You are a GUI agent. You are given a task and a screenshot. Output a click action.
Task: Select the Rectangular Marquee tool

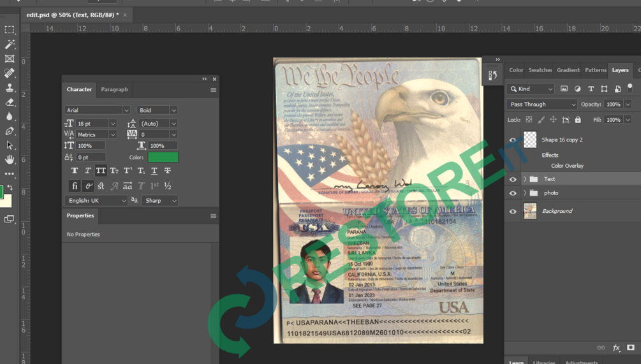point(10,30)
